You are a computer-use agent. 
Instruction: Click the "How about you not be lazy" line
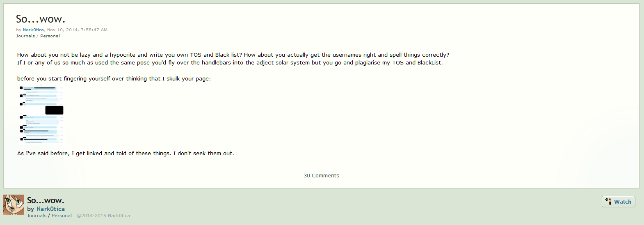click(233, 55)
